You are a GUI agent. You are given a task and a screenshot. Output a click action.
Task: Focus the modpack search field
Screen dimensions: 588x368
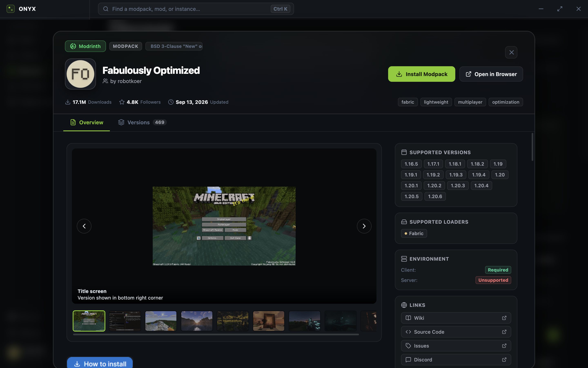196,9
